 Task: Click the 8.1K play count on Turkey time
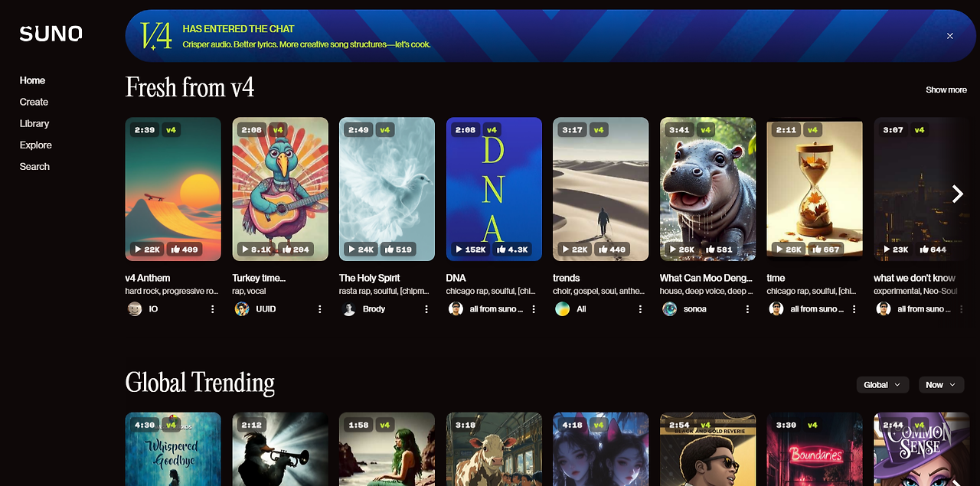[256, 250]
